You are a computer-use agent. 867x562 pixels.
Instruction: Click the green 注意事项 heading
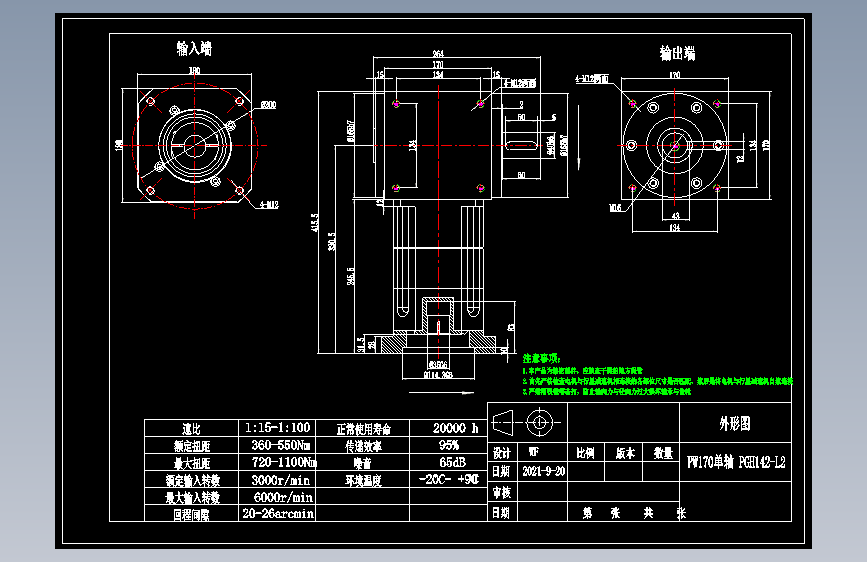pos(541,358)
